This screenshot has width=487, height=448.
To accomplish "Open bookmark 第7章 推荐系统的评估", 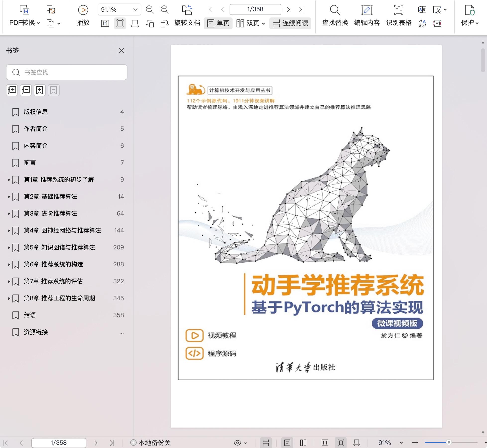I will pyautogui.click(x=53, y=281).
